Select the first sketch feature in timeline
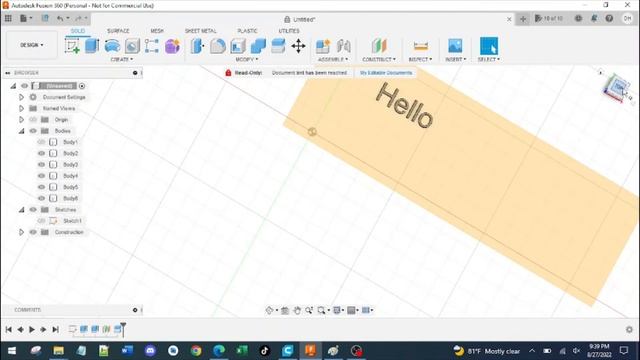Screen dimensions: 640x360 point(73,329)
